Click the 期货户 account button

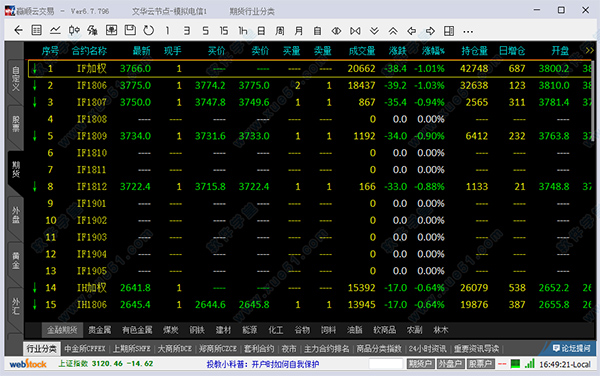tap(420, 364)
